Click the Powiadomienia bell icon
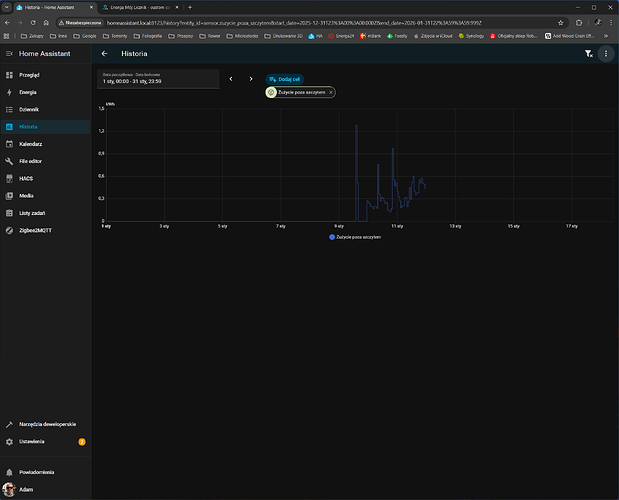This screenshot has height=500, width=619. point(10,471)
